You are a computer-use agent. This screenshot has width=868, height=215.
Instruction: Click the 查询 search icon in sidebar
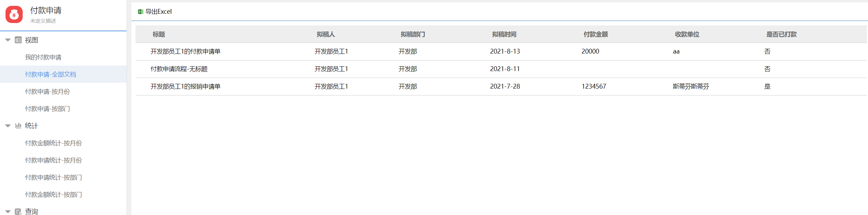[18, 211]
